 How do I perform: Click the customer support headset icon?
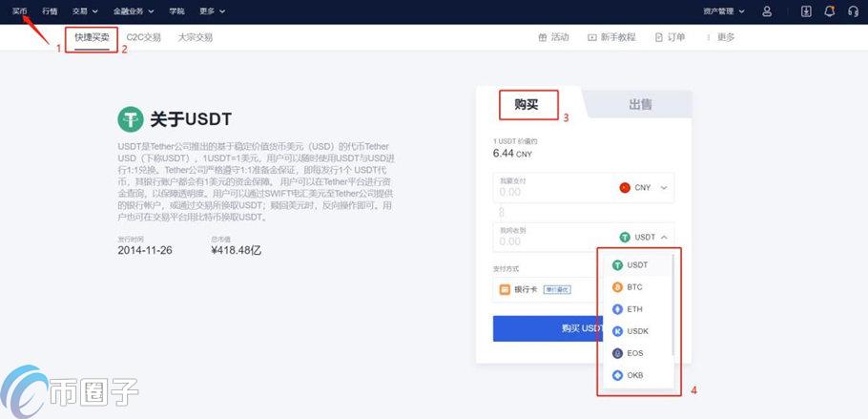click(x=852, y=11)
